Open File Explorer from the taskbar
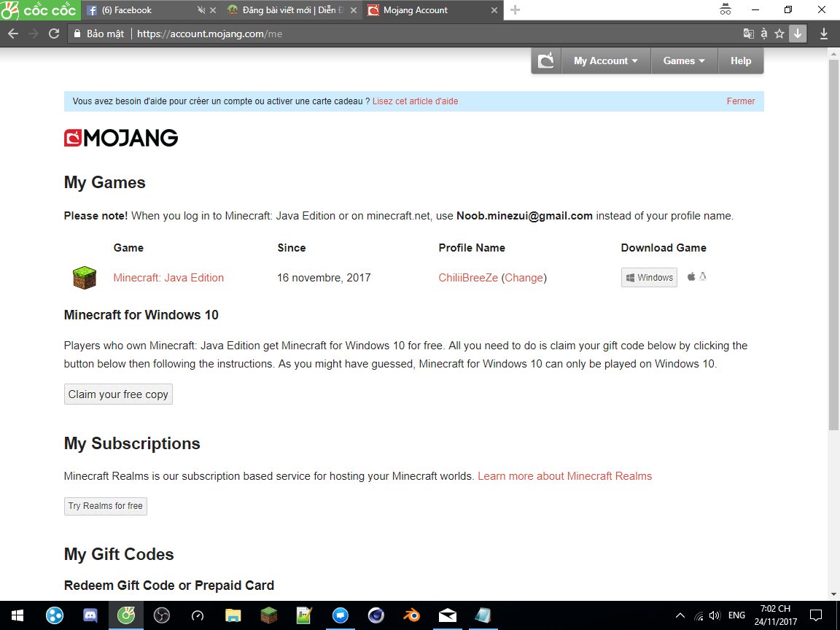 point(233,615)
